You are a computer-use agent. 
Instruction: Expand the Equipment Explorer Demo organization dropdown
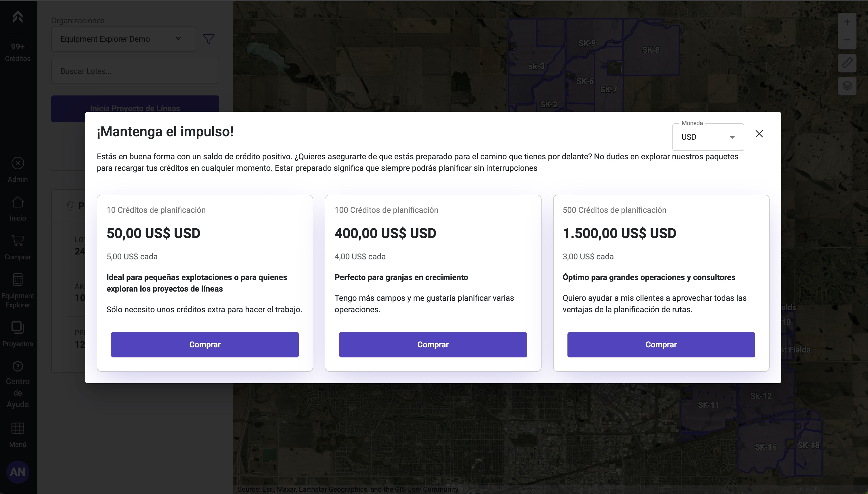pos(123,39)
